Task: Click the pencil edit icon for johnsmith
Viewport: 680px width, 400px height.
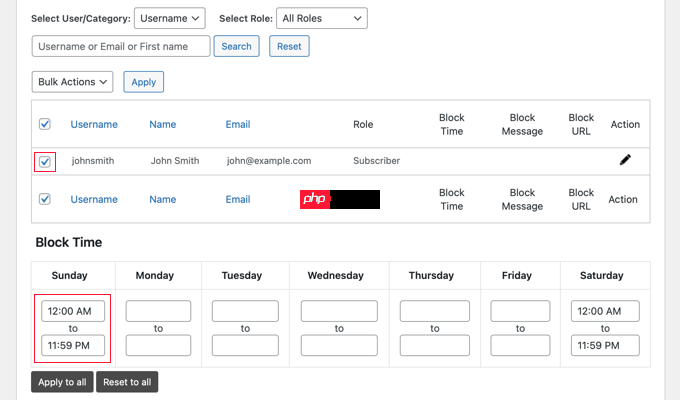Action: 625,160
